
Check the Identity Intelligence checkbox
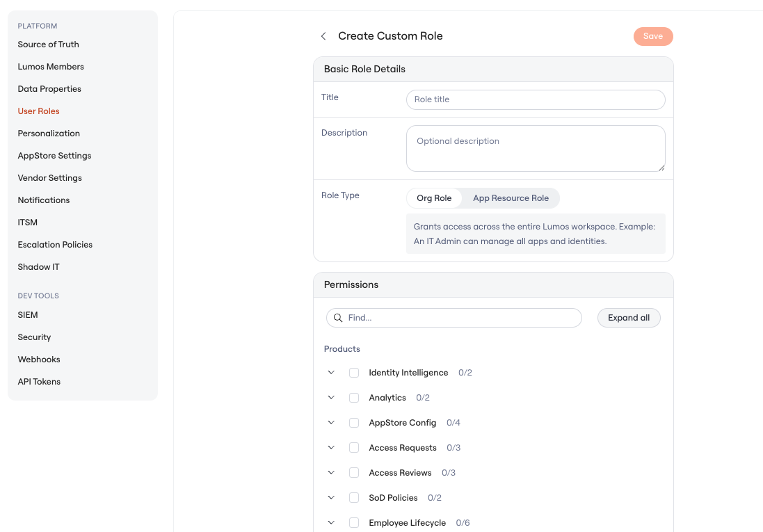click(x=354, y=373)
